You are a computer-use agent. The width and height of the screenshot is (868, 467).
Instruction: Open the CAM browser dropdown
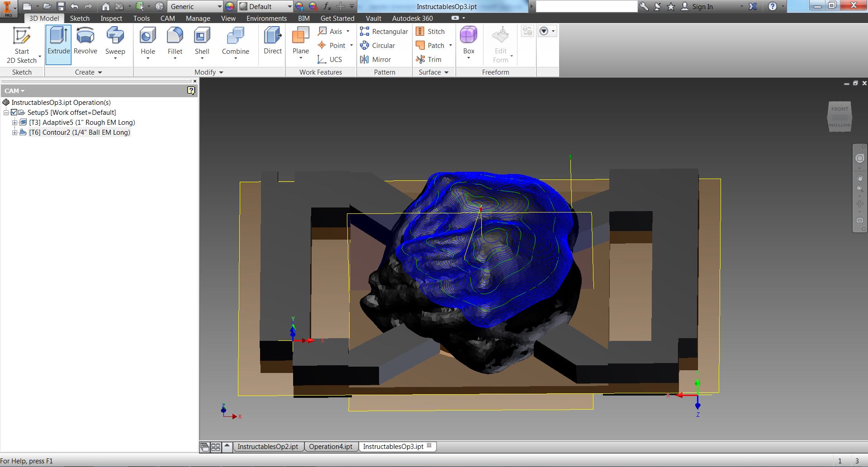(14, 90)
